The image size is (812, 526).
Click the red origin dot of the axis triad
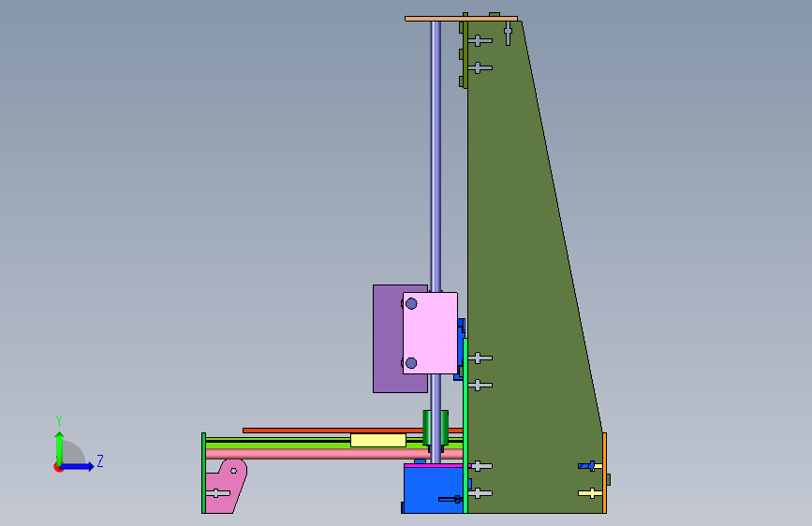(x=58, y=467)
